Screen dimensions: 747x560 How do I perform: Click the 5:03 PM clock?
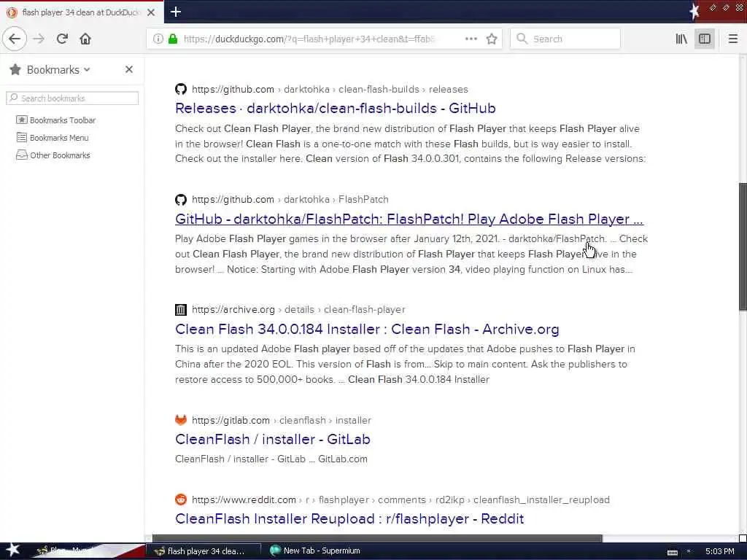[x=719, y=551]
